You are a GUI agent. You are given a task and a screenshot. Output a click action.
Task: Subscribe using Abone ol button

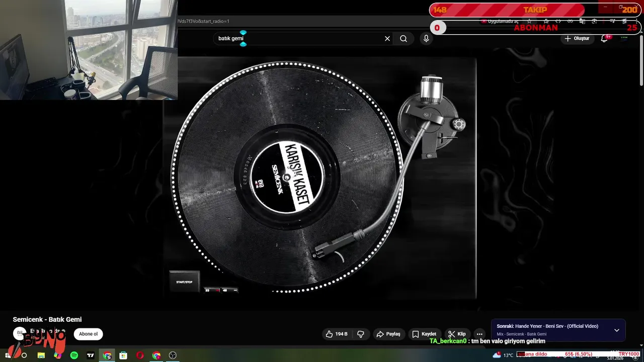(x=89, y=334)
